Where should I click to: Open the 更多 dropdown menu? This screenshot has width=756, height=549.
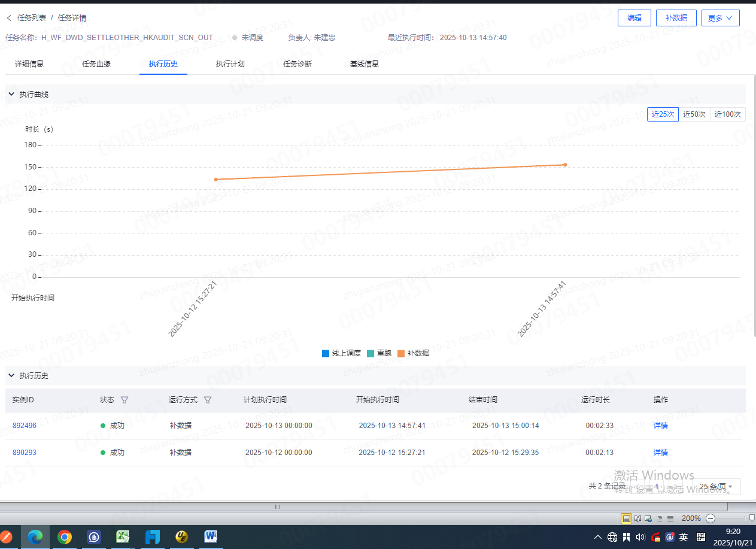pyautogui.click(x=720, y=18)
